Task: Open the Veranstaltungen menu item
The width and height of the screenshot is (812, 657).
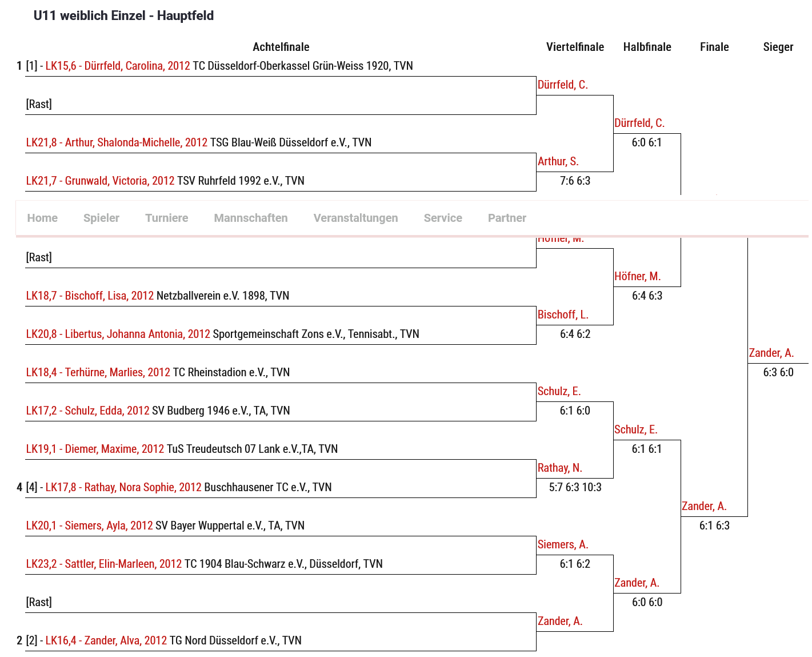Action: click(x=355, y=218)
